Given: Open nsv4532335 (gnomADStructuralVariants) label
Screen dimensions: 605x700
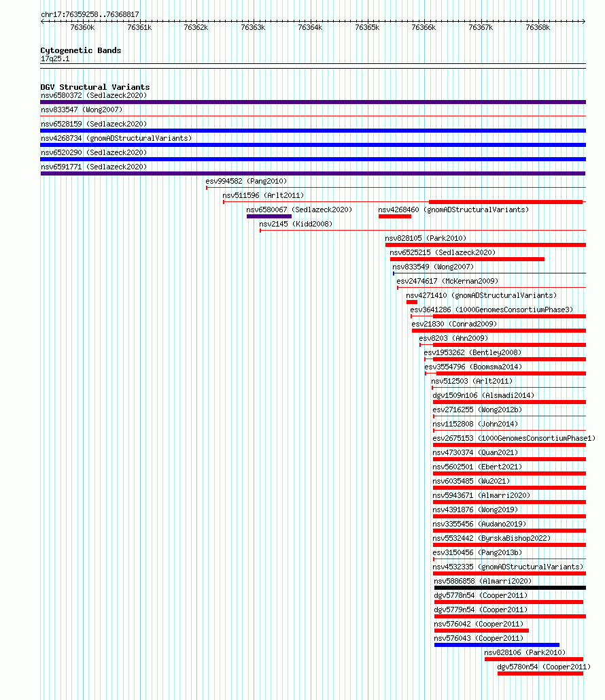Looking at the screenshot, I should click(x=508, y=567).
